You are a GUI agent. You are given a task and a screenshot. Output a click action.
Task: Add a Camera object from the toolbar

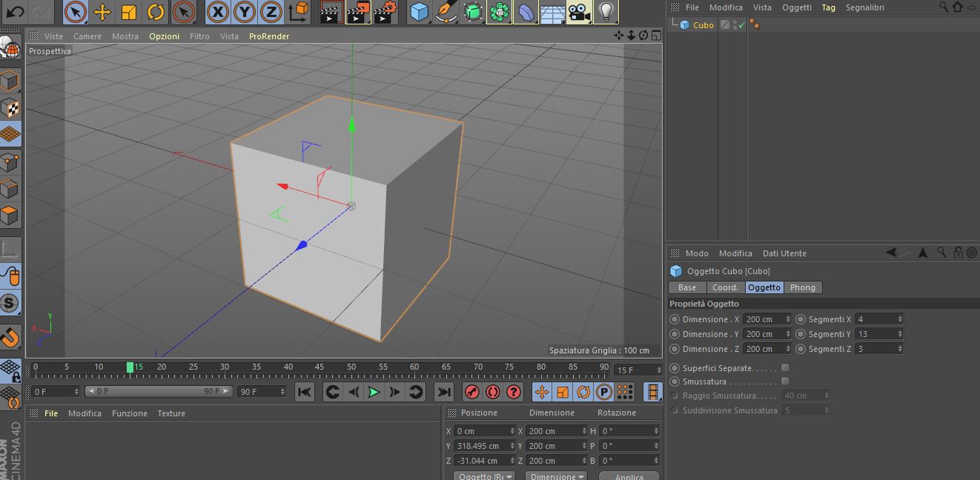579,12
